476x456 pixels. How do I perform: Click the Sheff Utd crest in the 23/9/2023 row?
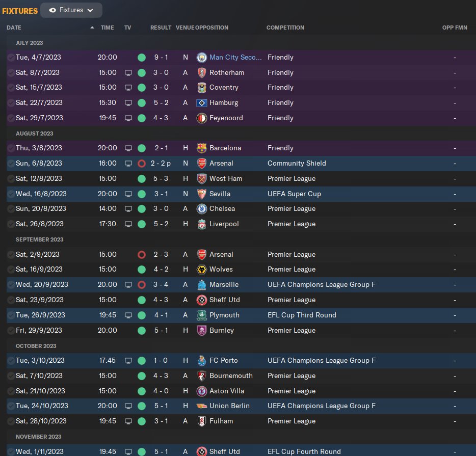click(202, 300)
